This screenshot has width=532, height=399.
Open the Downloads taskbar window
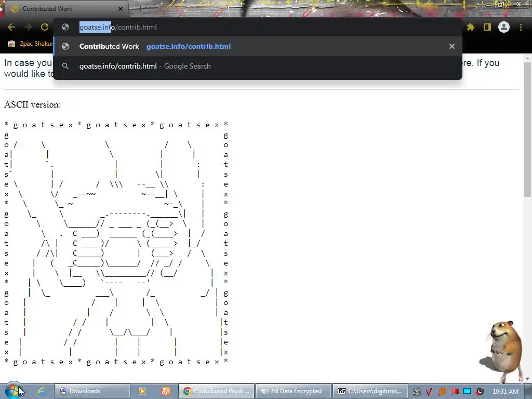tap(92, 391)
